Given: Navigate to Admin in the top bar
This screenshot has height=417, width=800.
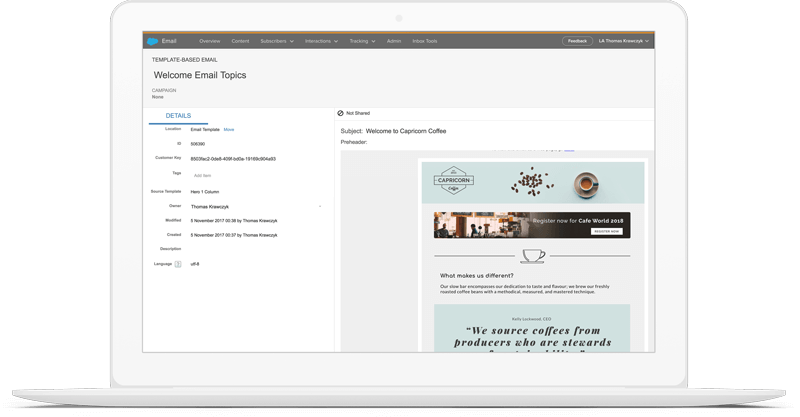Looking at the screenshot, I should click(394, 41).
